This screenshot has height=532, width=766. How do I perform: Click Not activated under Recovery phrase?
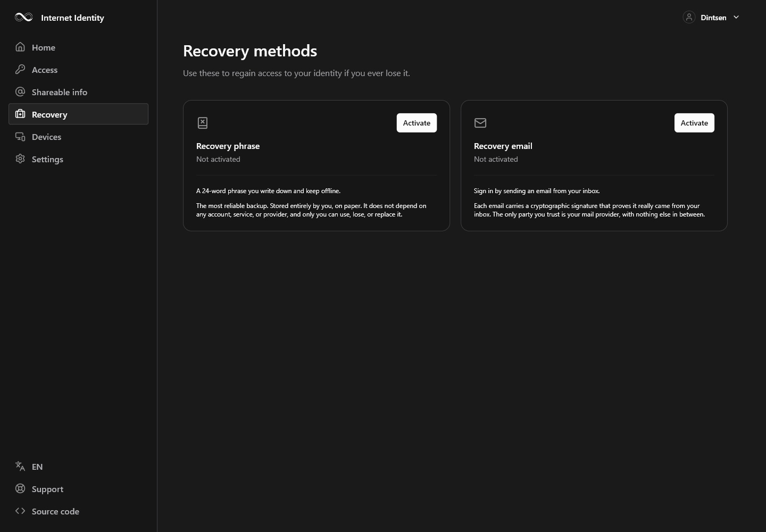point(218,159)
